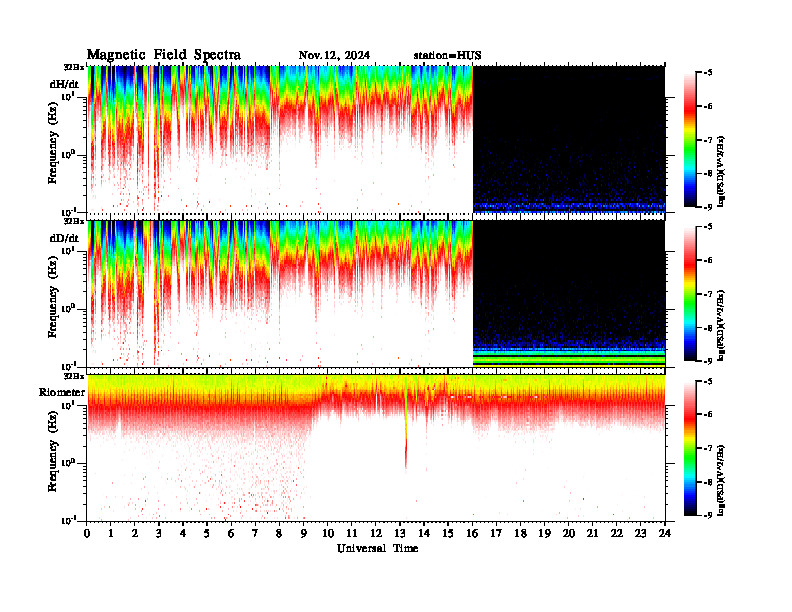Click the "Riometer" panel label
Viewport: 792px width, 612px height.
(x=62, y=392)
